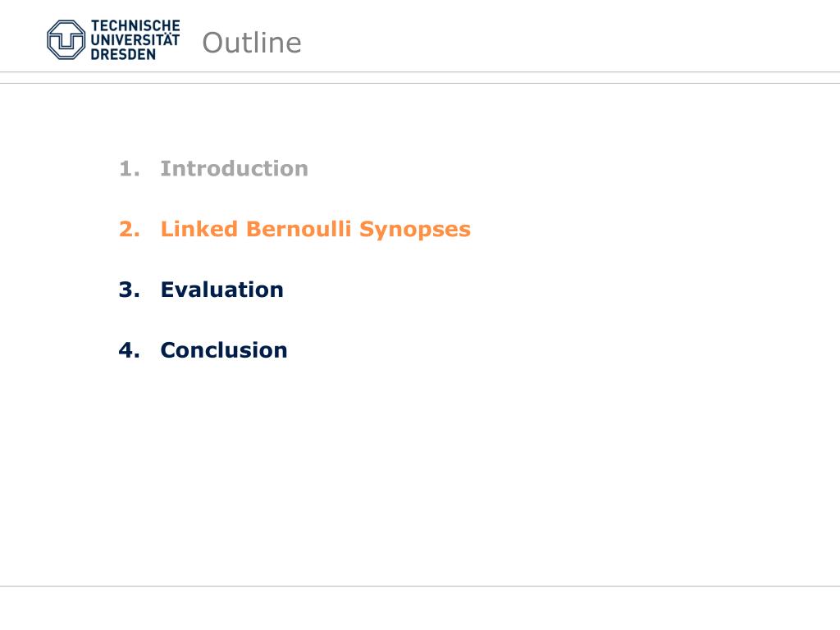
Task: Click the number 3. before Evaluation
Action: click(x=129, y=290)
